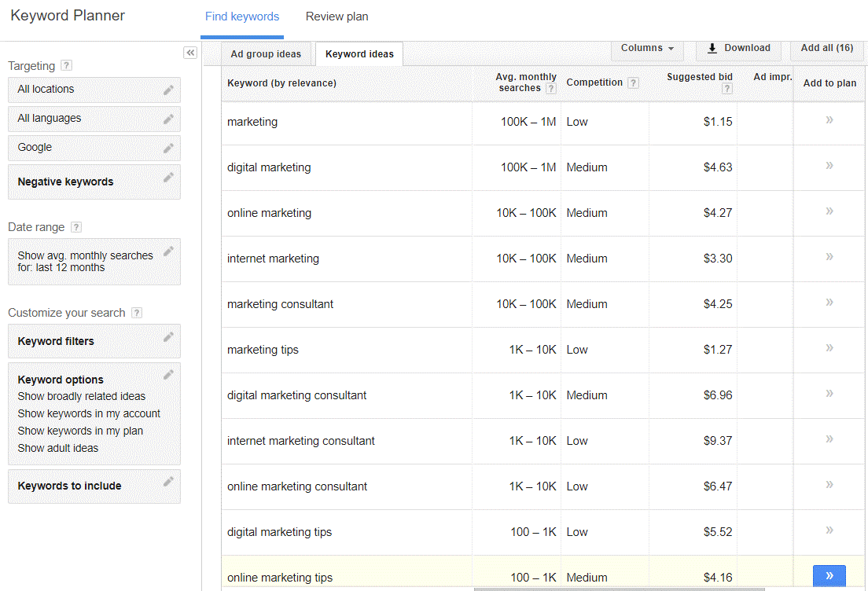The height and width of the screenshot is (591, 868).
Task: Click 'Show keywords in my account' option
Action: click(x=89, y=413)
